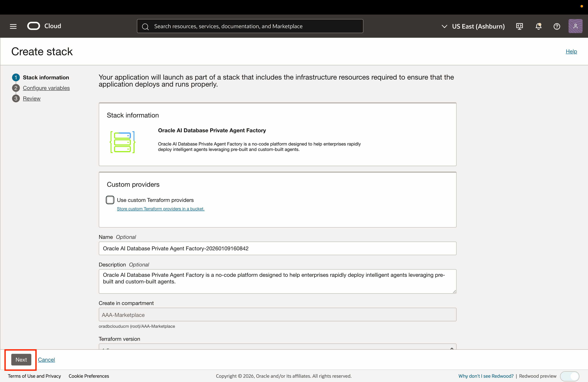Click the Private Agent Factory stack logo
The image size is (588, 382).
click(x=122, y=142)
